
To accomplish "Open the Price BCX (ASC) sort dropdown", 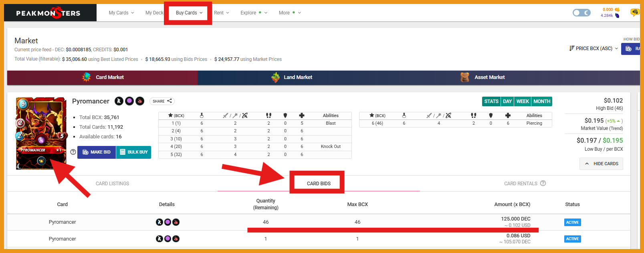I will pyautogui.click(x=594, y=49).
